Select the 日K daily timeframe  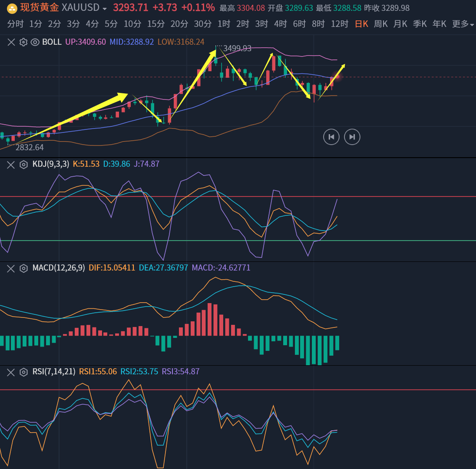point(361,24)
